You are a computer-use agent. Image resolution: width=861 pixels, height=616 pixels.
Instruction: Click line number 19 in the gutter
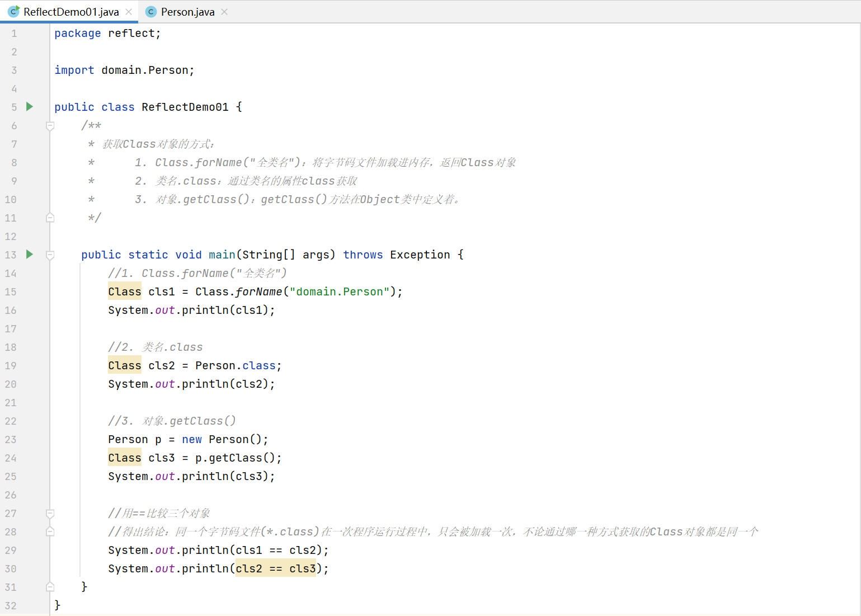pyautogui.click(x=11, y=366)
